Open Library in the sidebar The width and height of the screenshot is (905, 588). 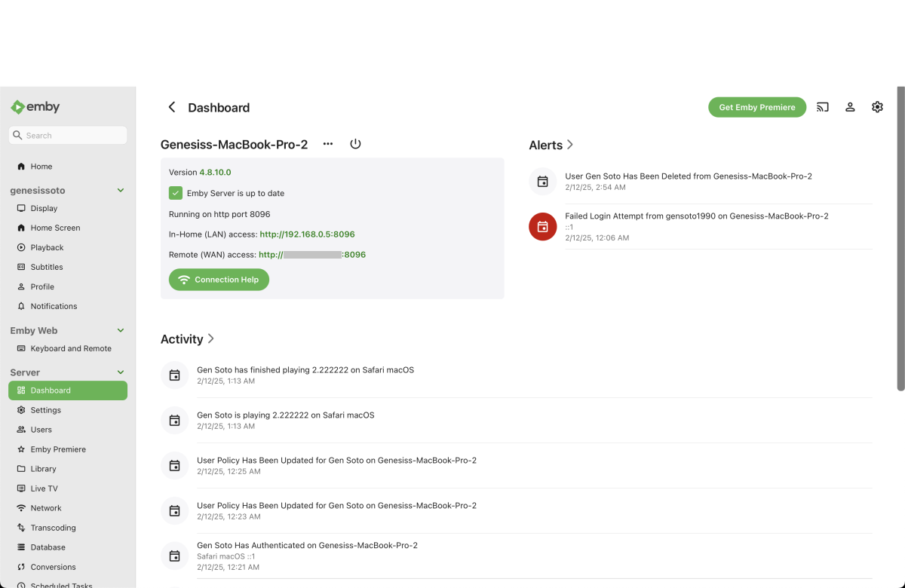[x=68, y=469]
